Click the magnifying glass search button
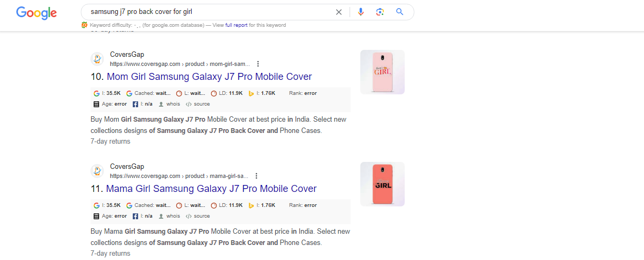This screenshot has width=644, height=260. point(399,12)
